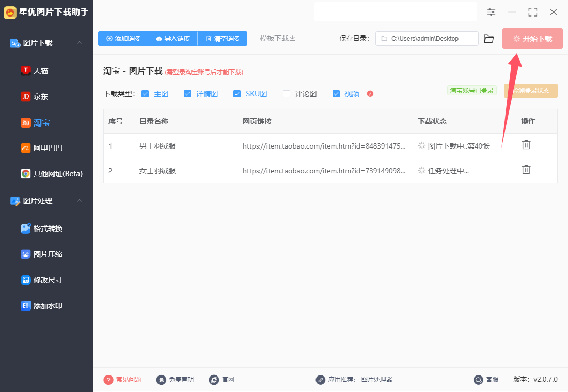Click the 版本: v2.0.7.0 text
Image resolution: width=568 pixels, height=392 pixels.
pyautogui.click(x=535, y=379)
